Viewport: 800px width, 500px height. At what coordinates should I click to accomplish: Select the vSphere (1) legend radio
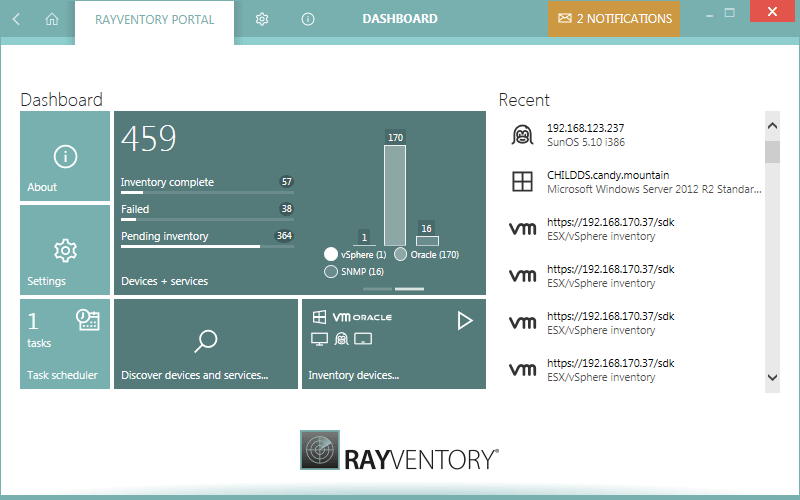click(x=331, y=254)
